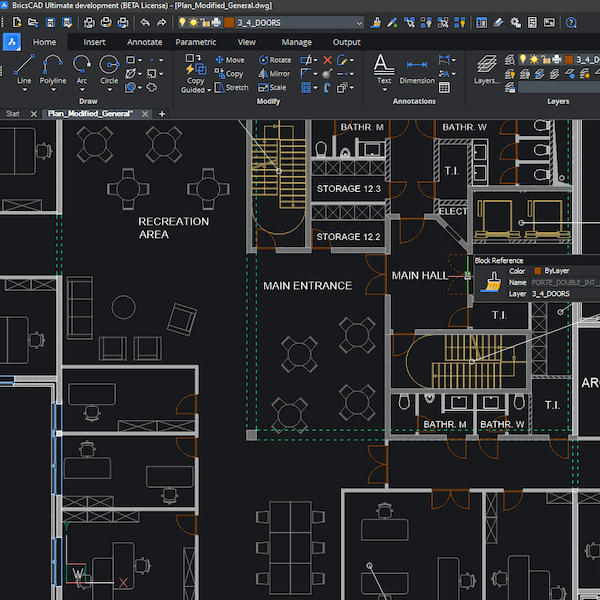Open the Parametric ribbon tab
Screen dimensions: 600x600
[195, 42]
